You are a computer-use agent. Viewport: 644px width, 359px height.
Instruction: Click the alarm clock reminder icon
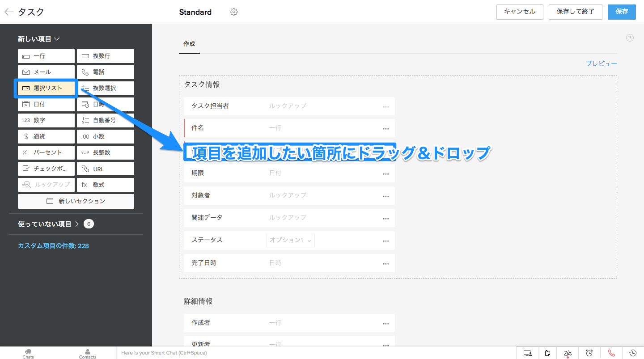(589, 353)
